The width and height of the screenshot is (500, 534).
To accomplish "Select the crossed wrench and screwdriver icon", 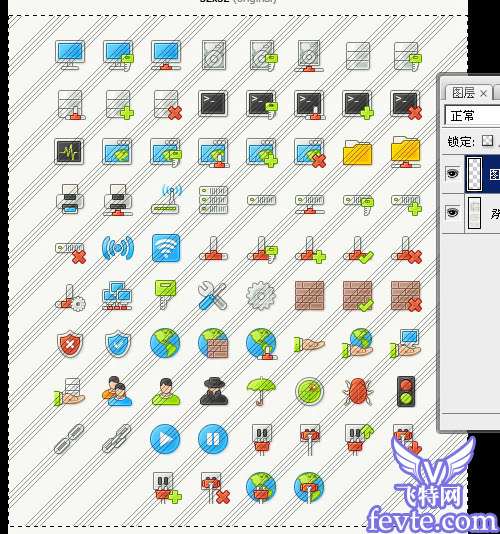I will pyautogui.click(x=212, y=296).
